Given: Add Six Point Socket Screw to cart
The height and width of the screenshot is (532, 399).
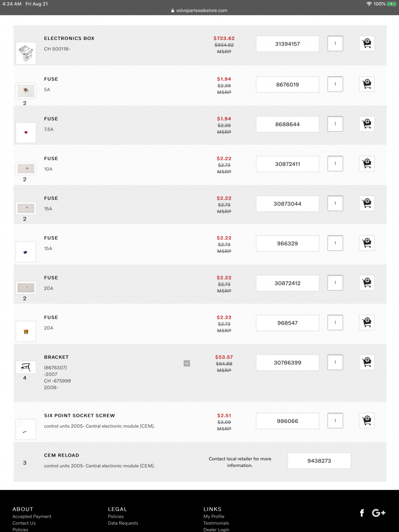Looking at the screenshot, I should click(x=367, y=421).
